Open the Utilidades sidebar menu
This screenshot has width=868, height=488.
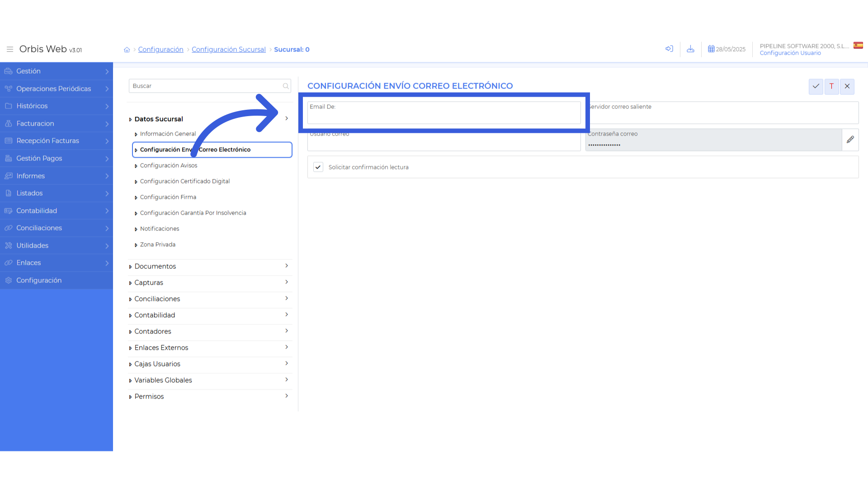click(x=57, y=245)
